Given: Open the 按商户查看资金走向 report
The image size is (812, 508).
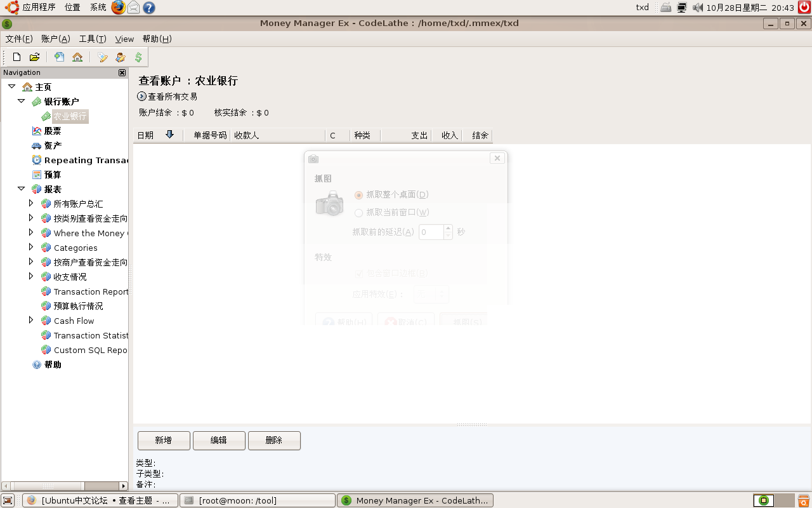Looking at the screenshot, I should (91, 262).
